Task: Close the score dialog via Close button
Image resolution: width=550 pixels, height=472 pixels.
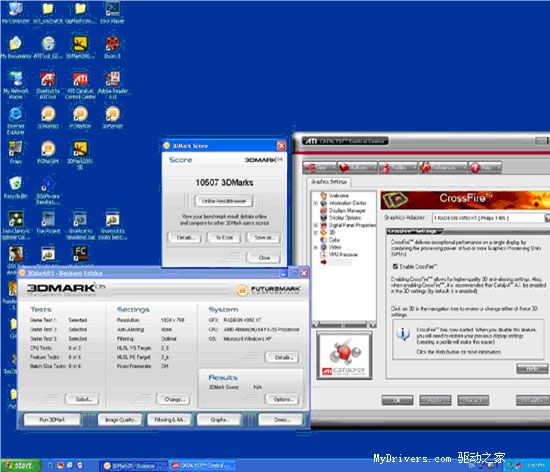Action: [x=263, y=257]
